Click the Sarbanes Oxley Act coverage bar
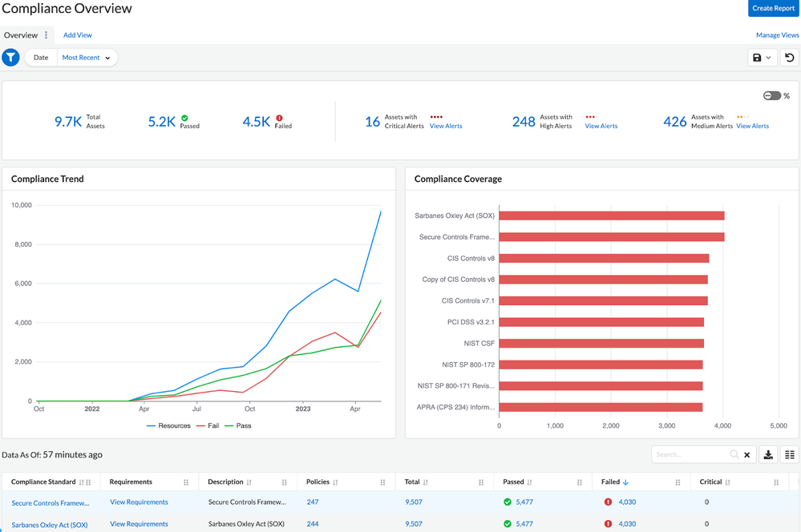801x532 pixels. [611, 216]
